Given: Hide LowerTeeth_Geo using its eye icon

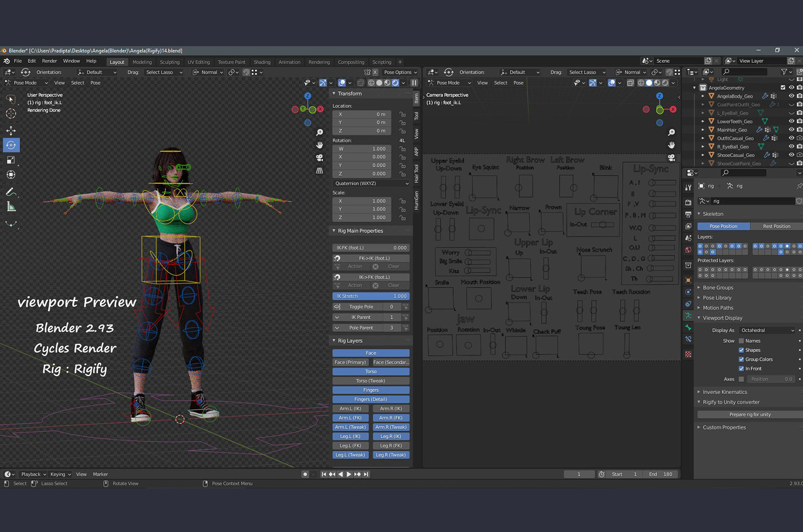Looking at the screenshot, I should tap(791, 121).
